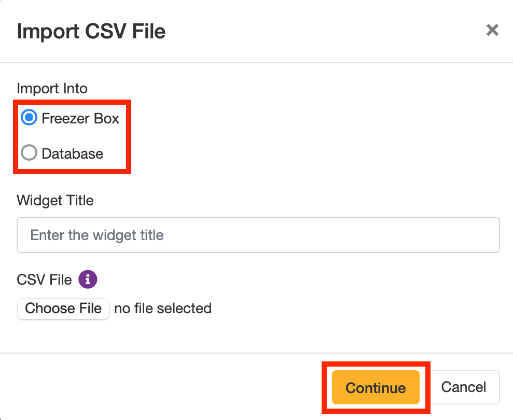Proceed with import via Continue
This screenshot has width=513, height=420.
(x=376, y=387)
